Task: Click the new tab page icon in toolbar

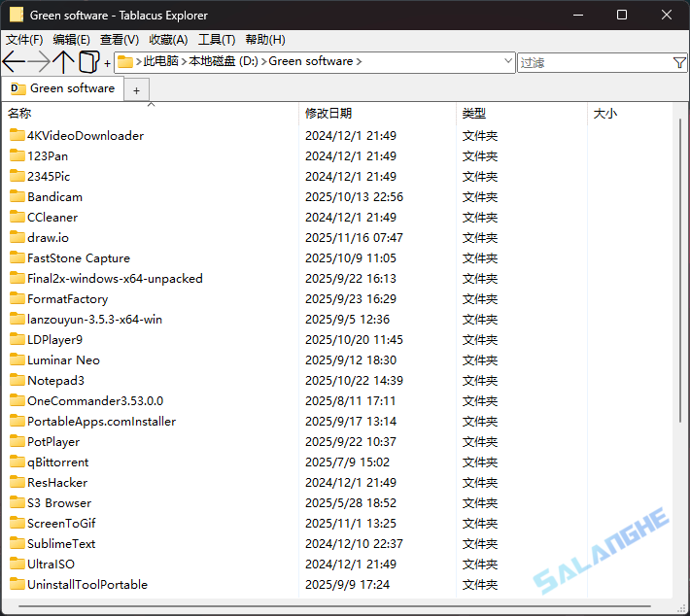Action: pyautogui.click(x=89, y=61)
